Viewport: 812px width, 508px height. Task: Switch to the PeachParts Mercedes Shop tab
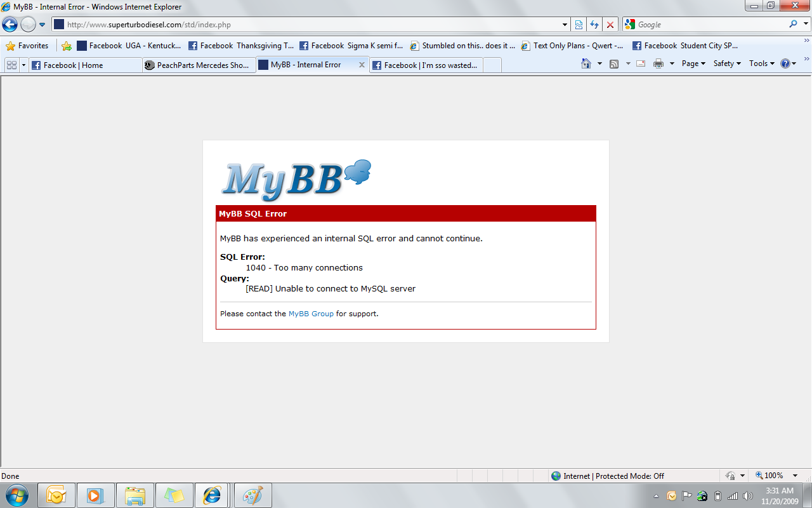199,65
